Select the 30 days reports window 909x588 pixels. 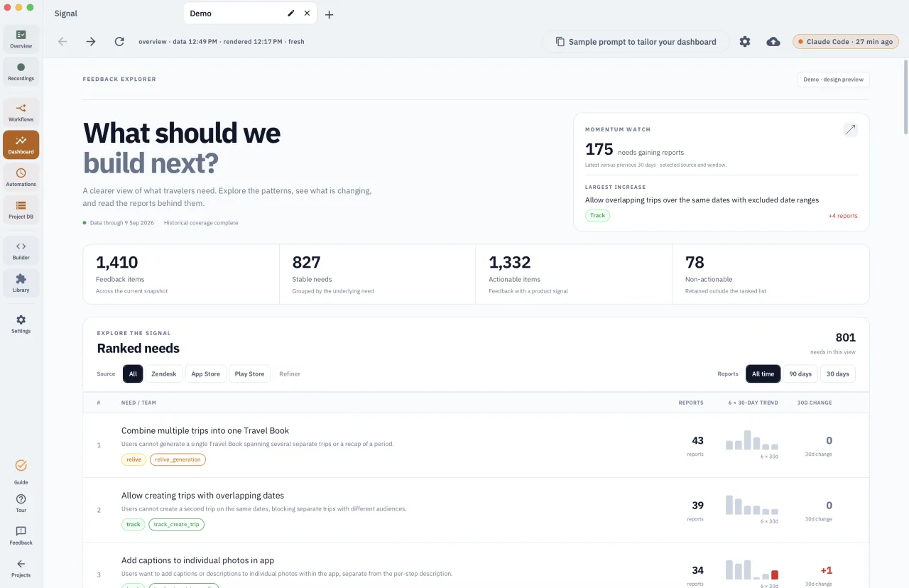(838, 374)
